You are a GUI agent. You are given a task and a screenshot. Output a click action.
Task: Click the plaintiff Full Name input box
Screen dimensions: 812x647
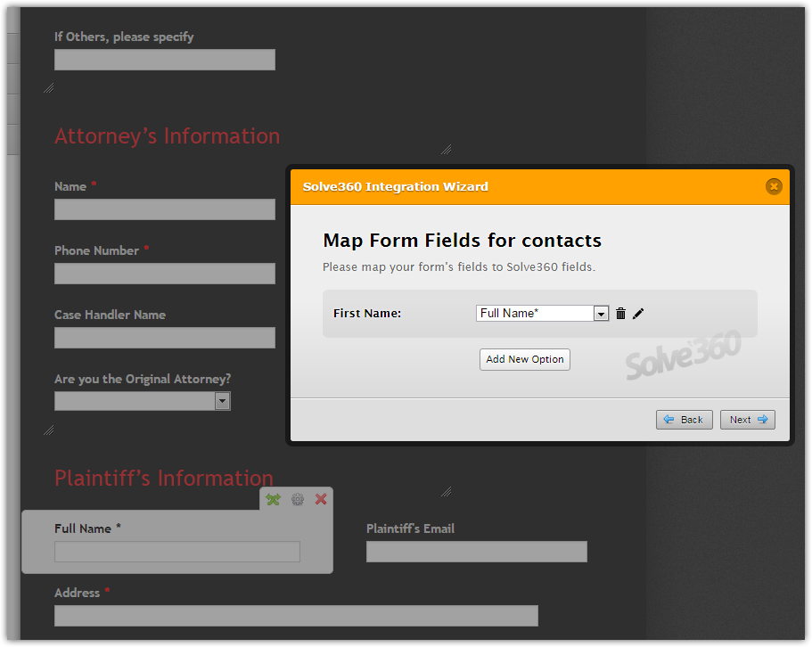(x=177, y=552)
